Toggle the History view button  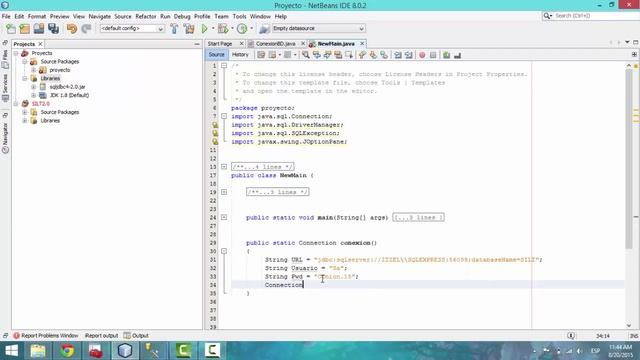click(240, 55)
